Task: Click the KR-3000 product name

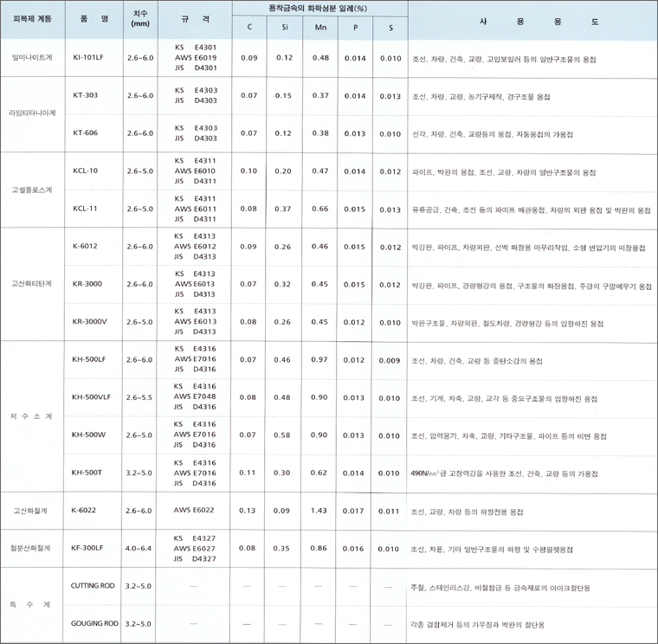Action: (87, 284)
